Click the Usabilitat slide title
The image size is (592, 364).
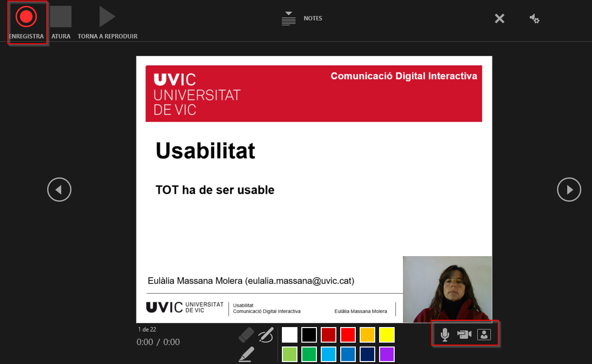point(205,151)
